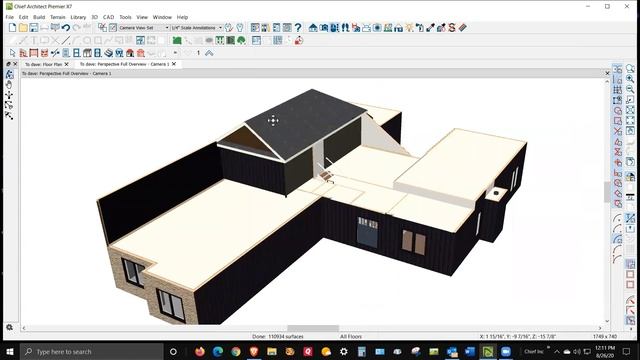This screenshot has width=640, height=360.
Task: Click the Full Camera house icon
Action: click(x=313, y=28)
